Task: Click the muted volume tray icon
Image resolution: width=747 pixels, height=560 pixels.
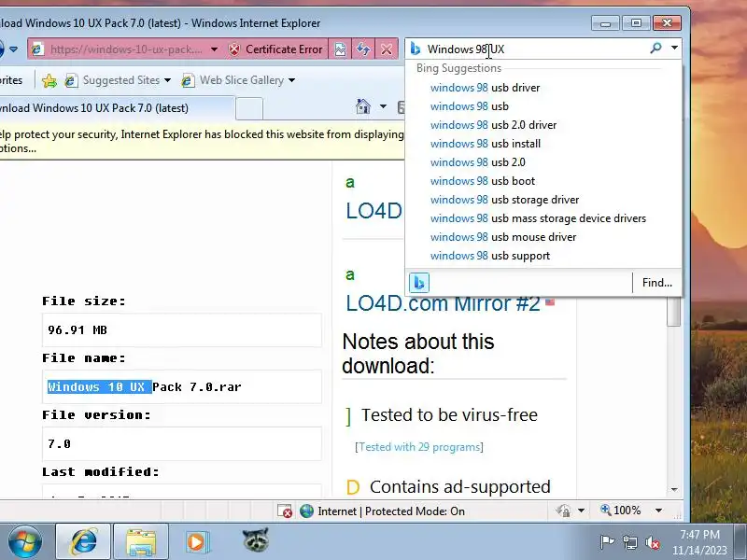Action: coord(652,542)
